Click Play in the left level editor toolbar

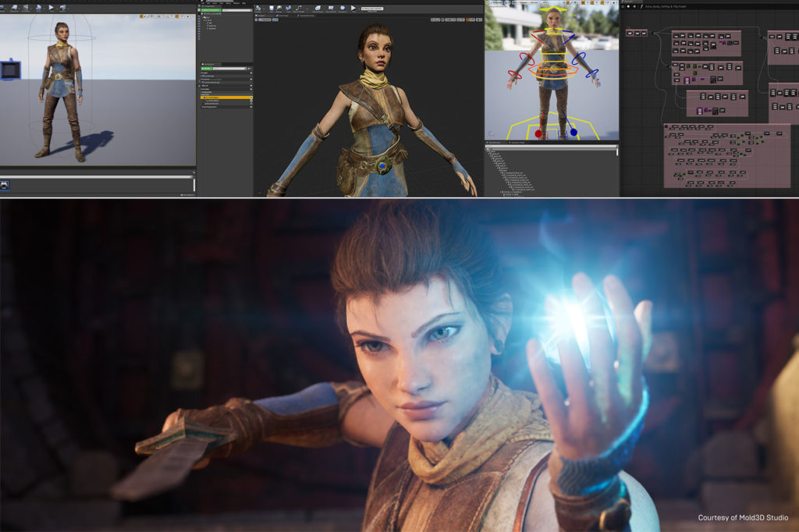click(x=51, y=8)
